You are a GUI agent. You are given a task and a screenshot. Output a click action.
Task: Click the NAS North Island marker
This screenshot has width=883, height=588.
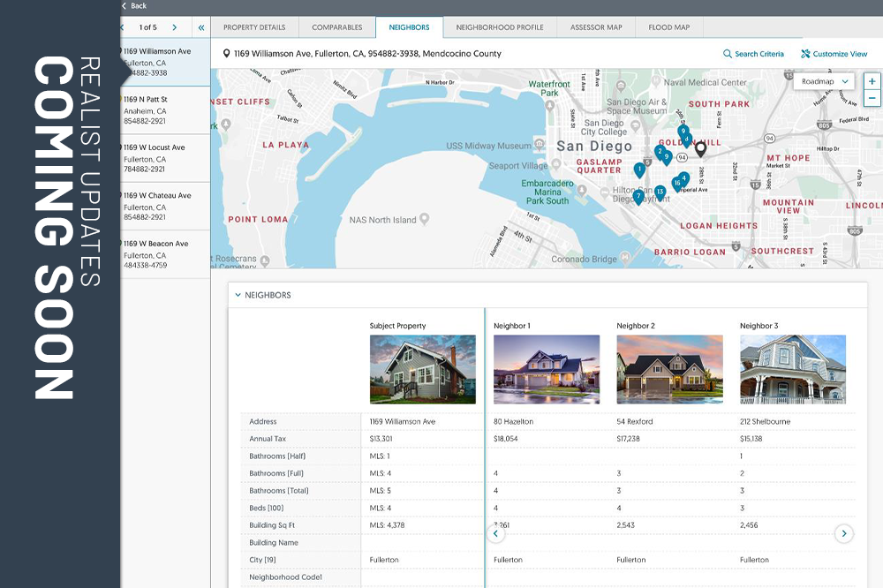[x=425, y=218]
